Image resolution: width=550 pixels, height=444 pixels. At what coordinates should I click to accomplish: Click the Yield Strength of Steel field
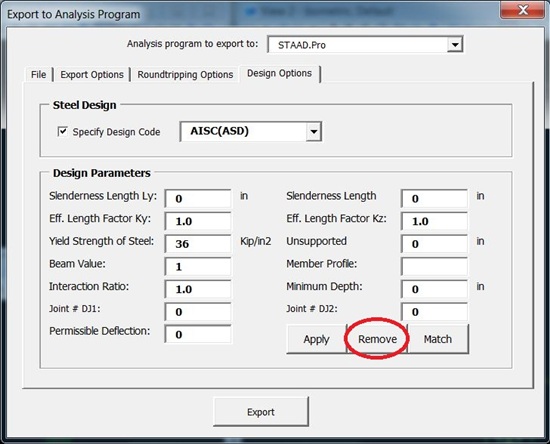198,244
